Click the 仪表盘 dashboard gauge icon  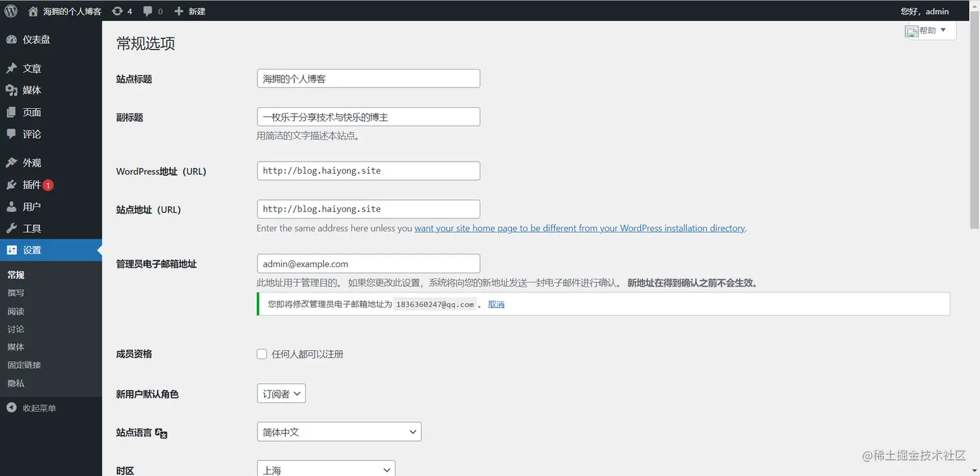tap(11, 40)
